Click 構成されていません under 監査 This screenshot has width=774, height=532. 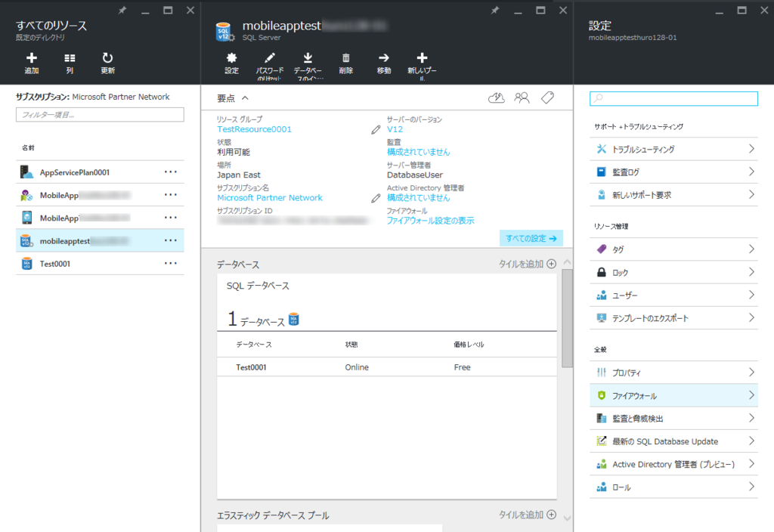tap(418, 152)
